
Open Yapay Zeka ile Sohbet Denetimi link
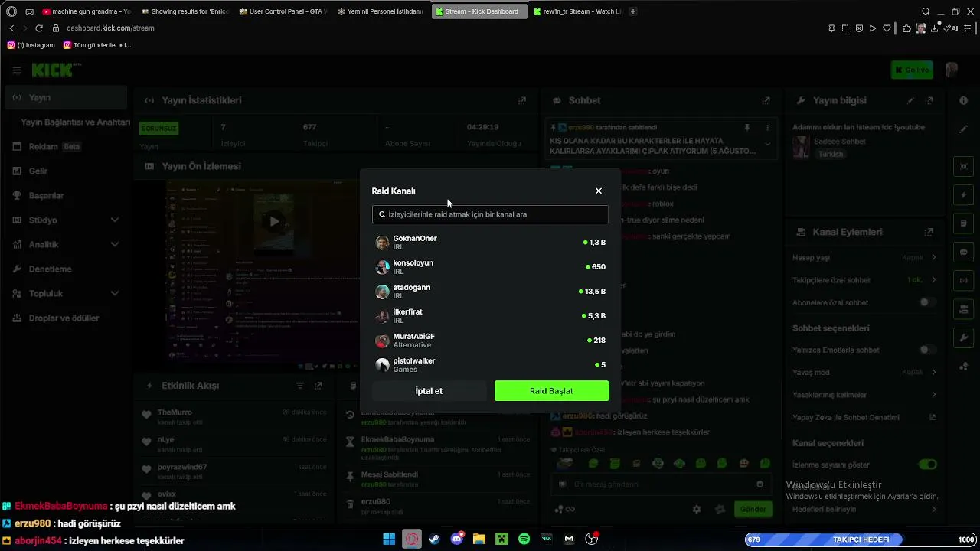[x=933, y=418]
